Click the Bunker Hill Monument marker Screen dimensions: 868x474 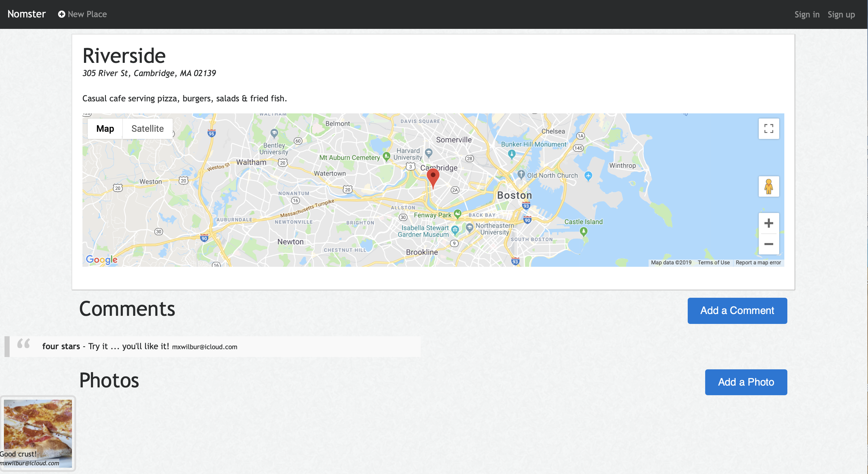click(x=512, y=154)
